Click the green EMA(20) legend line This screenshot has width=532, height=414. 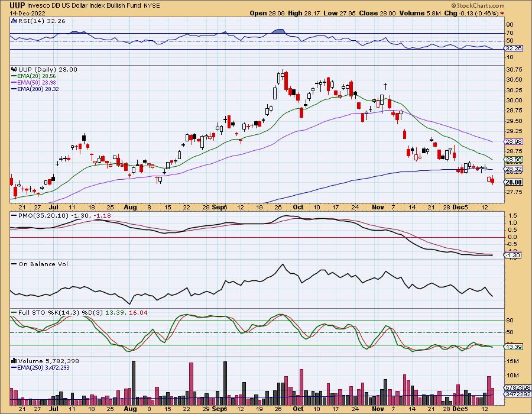(x=14, y=76)
